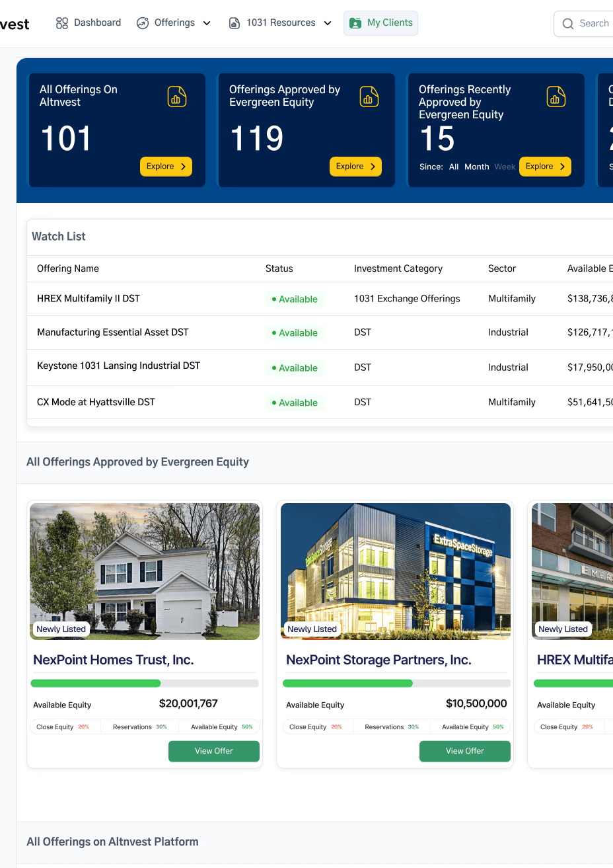This screenshot has width=613, height=868.
Task: Focus the Search field
Action: [x=584, y=24]
